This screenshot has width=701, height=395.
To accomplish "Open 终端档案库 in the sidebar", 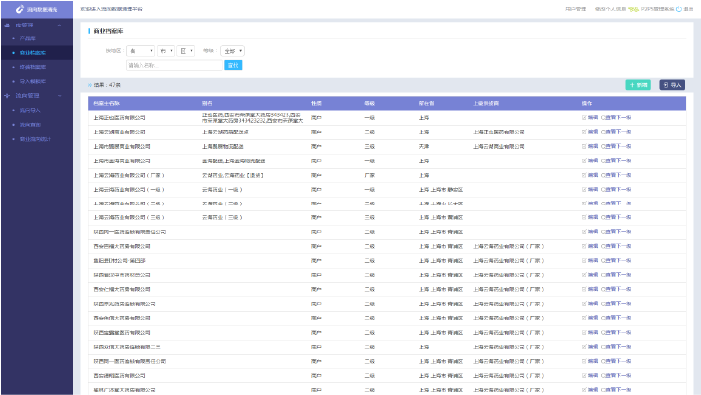I will 33,67.
